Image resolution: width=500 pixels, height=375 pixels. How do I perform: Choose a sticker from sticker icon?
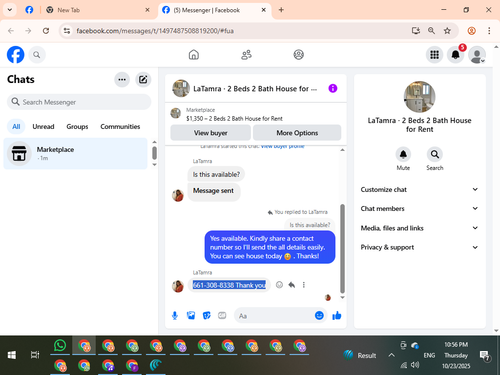point(207,315)
